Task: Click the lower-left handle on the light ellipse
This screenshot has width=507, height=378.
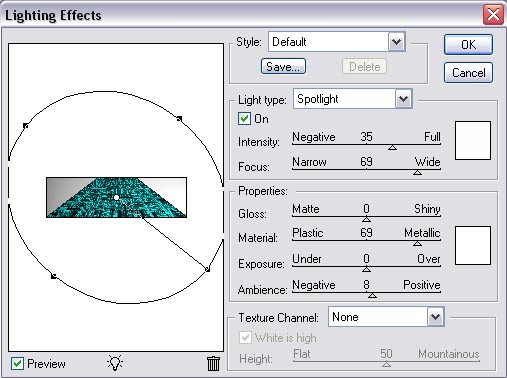Action: tap(54, 276)
